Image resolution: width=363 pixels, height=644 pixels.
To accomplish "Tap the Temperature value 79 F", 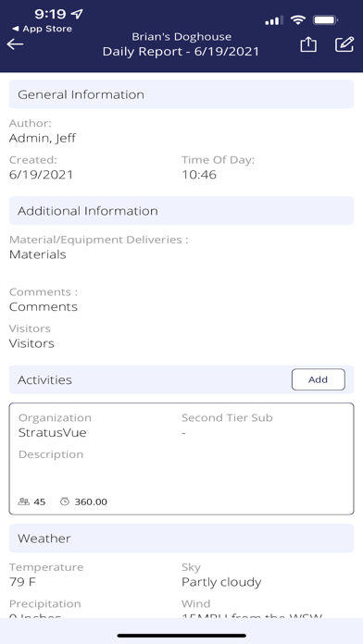I will point(22,582).
